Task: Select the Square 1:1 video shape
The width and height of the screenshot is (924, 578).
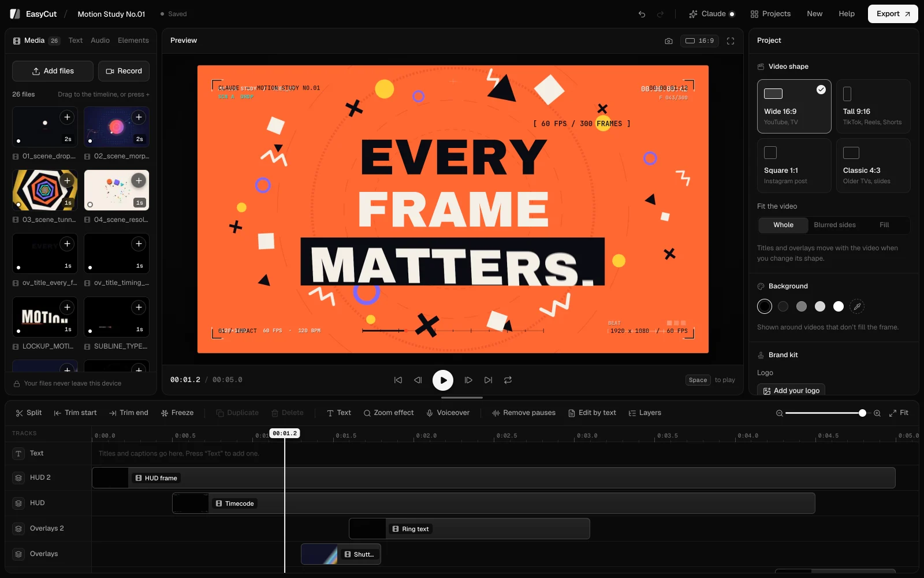Action: [794, 165]
